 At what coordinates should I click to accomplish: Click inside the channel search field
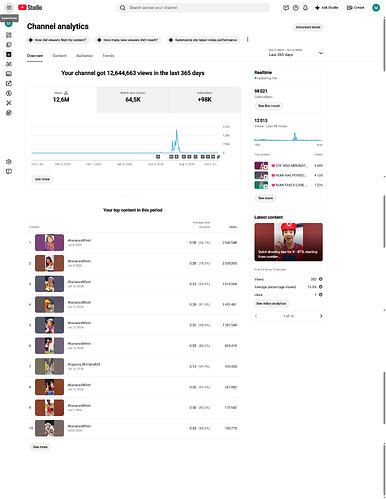(x=193, y=7)
